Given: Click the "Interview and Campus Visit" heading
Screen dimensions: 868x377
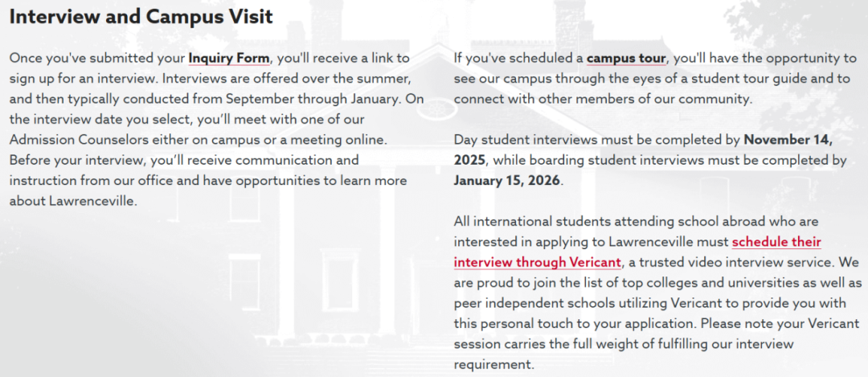Looking at the screenshot, I should (x=141, y=16).
